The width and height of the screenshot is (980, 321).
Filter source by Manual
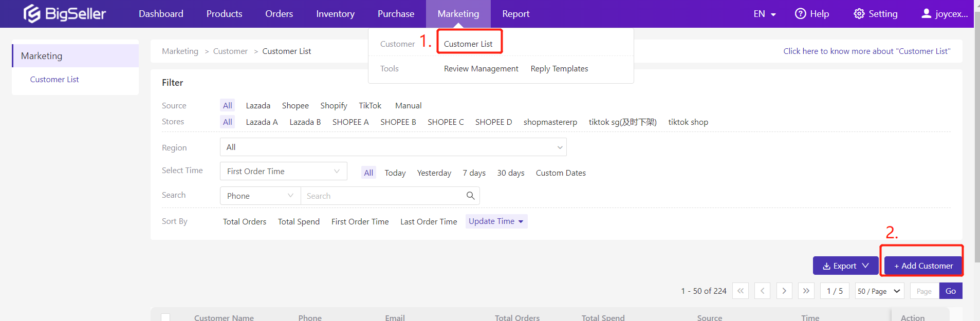[409, 106]
